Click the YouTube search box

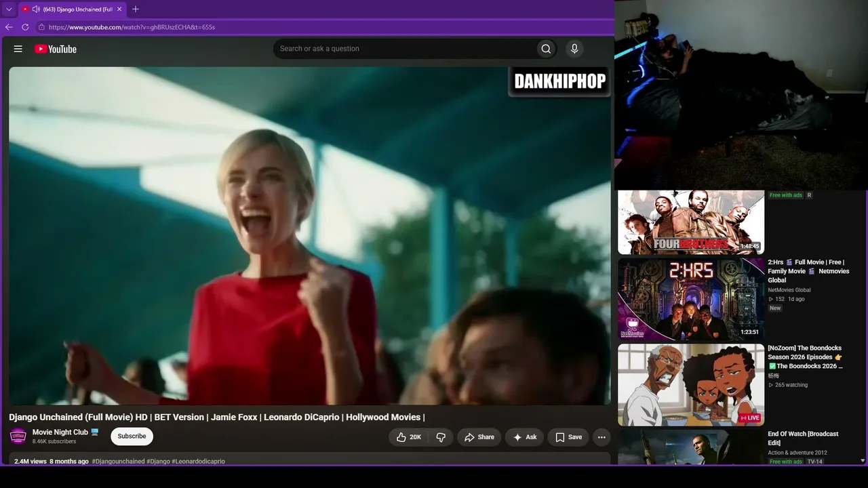404,49
